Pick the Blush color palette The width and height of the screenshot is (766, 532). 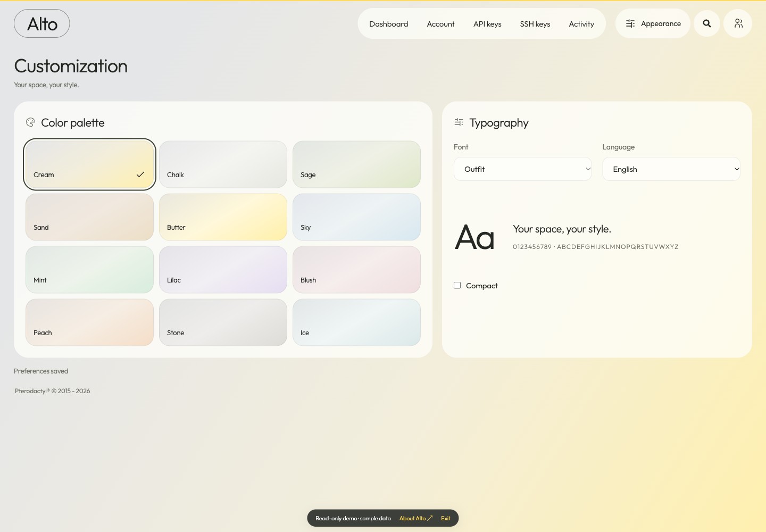tap(356, 270)
